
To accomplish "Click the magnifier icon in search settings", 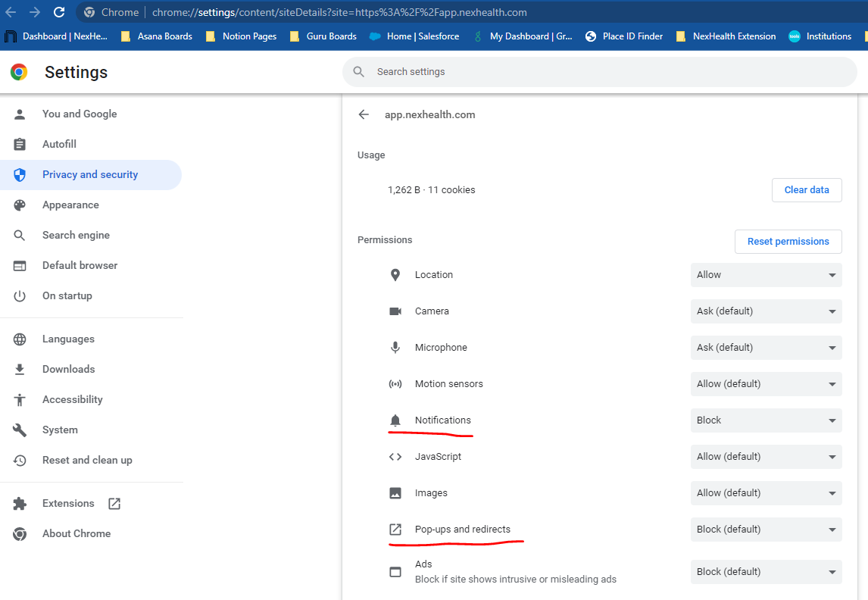I will tap(359, 72).
